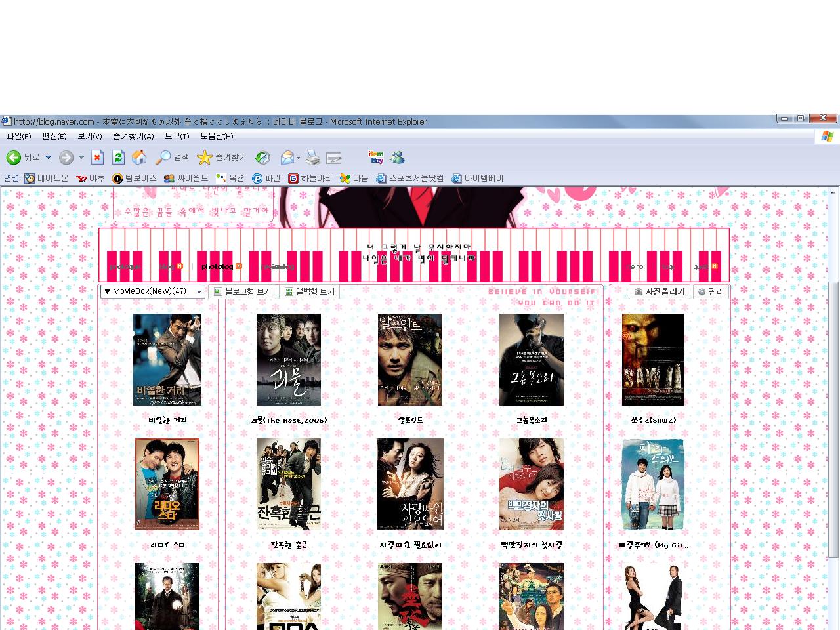
Task: Open the 잔혹한 출근 poster thumbnail
Action: click(x=289, y=484)
